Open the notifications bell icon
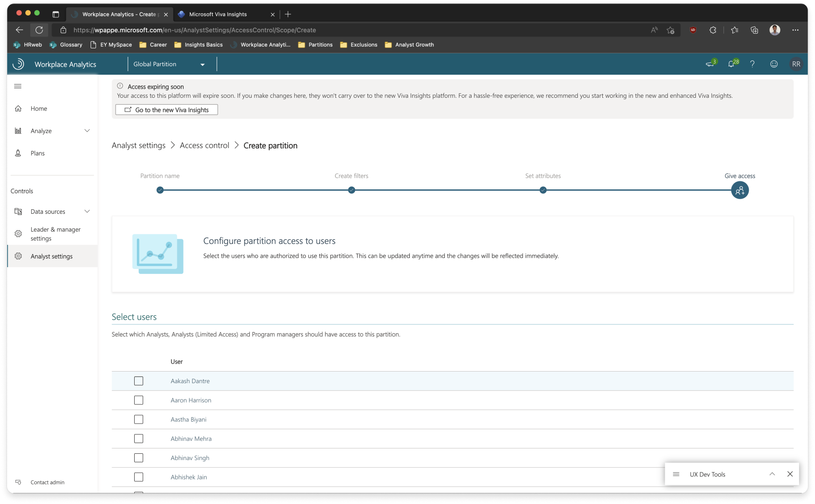The image size is (815, 504). [731, 64]
